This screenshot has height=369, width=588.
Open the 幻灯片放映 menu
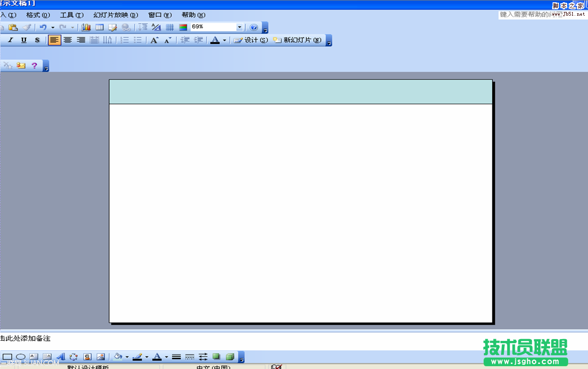pos(115,15)
